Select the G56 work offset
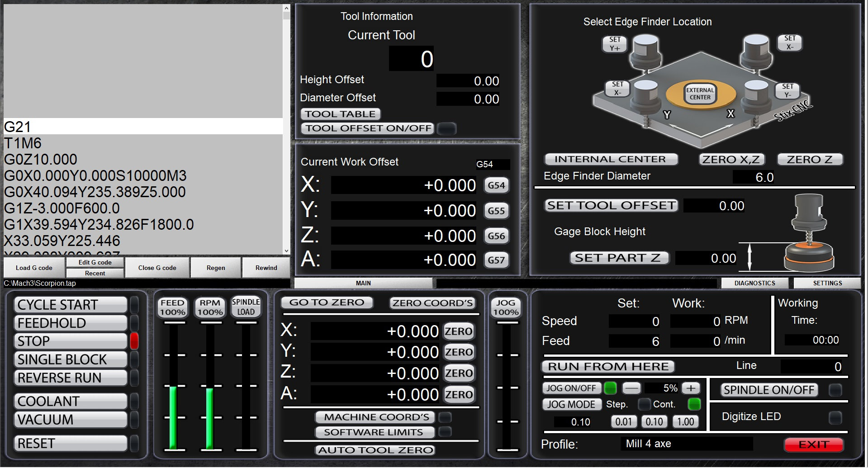This screenshot has width=868, height=468. (496, 236)
